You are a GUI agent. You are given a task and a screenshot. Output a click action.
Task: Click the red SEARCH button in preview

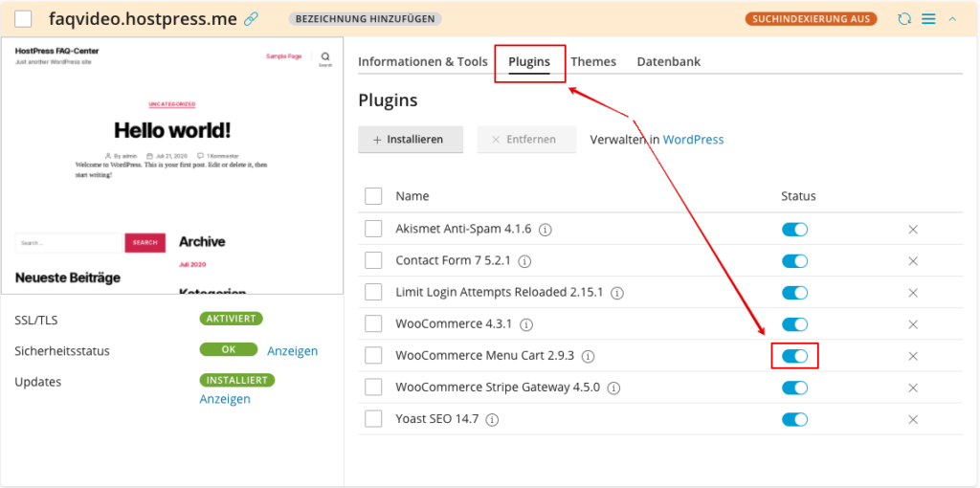click(145, 242)
